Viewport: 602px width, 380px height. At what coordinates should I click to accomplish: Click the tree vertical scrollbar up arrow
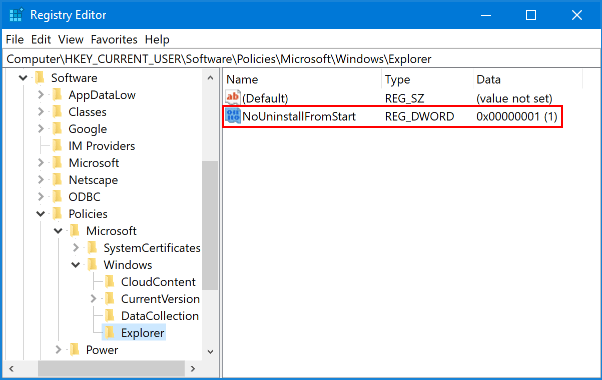(210, 78)
